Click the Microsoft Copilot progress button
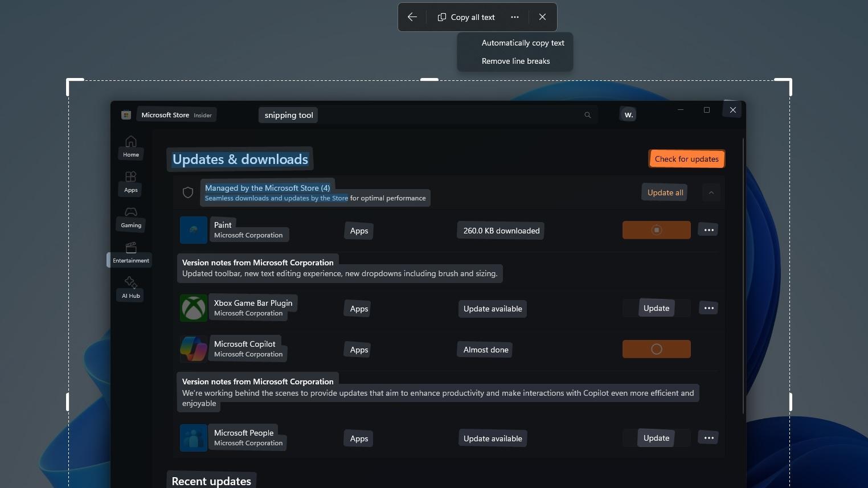The image size is (868, 488). point(656,349)
